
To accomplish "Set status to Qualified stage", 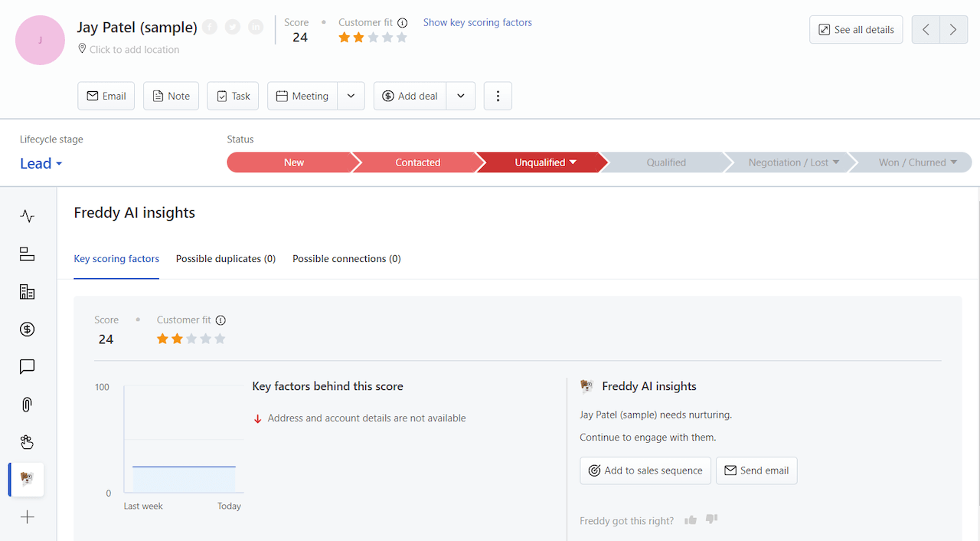I will (x=665, y=162).
